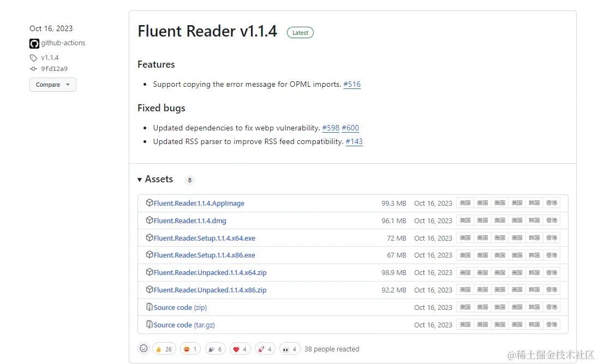Use 韩国 mirror for Unpacked x64.zip
The image size is (598, 364).
(x=534, y=272)
